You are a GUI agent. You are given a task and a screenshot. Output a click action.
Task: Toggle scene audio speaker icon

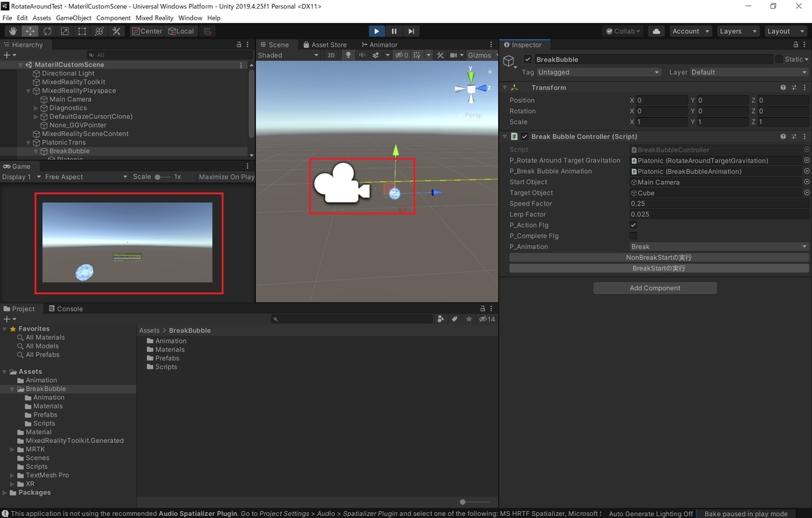click(363, 55)
